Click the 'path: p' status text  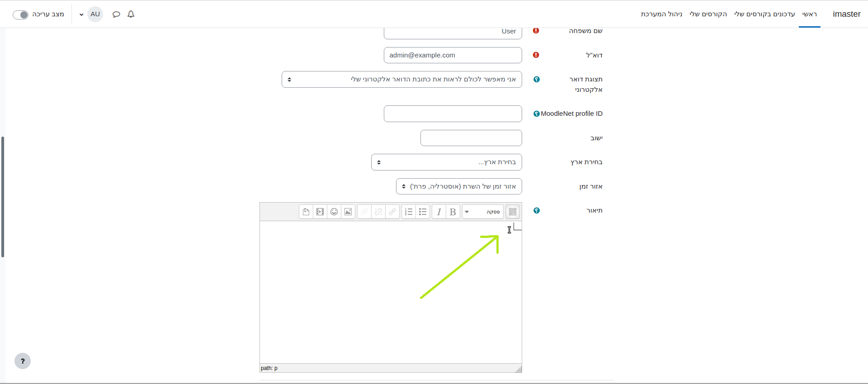[x=269, y=368]
